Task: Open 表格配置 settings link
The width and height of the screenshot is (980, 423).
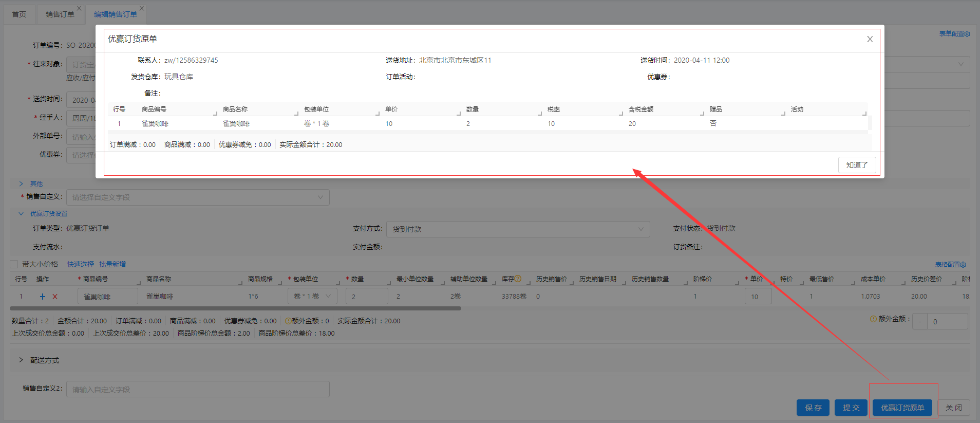Action: tap(950, 264)
